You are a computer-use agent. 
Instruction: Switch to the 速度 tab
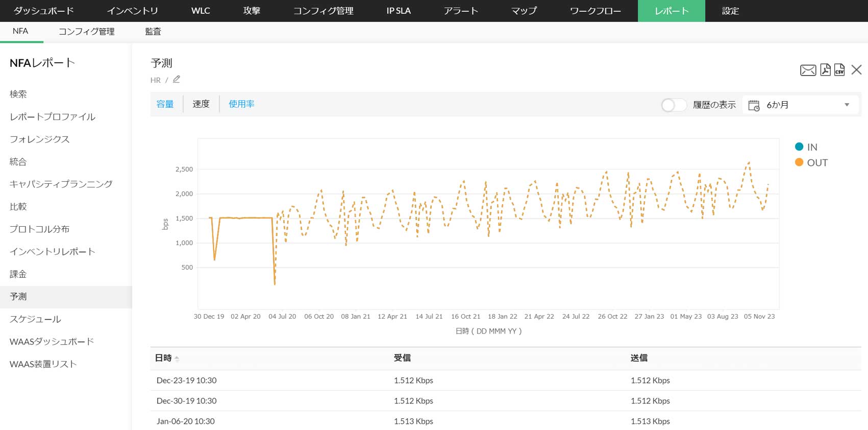pos(201,104)
